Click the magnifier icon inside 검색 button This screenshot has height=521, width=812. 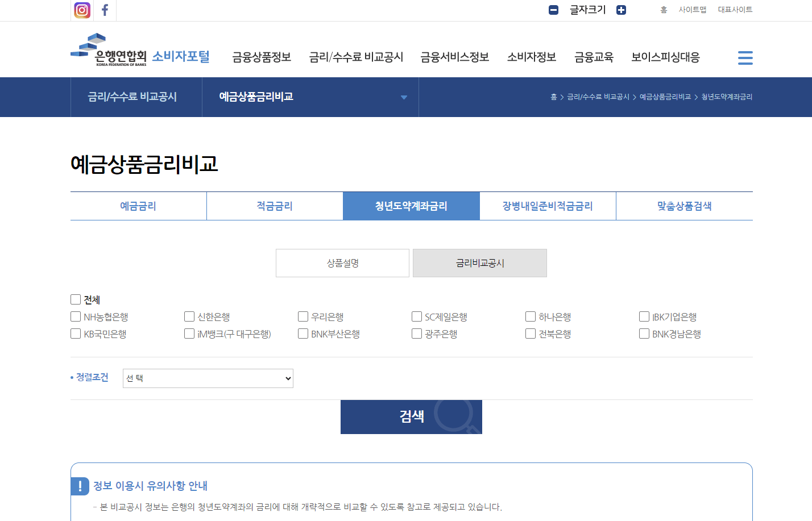pos(455,418)
